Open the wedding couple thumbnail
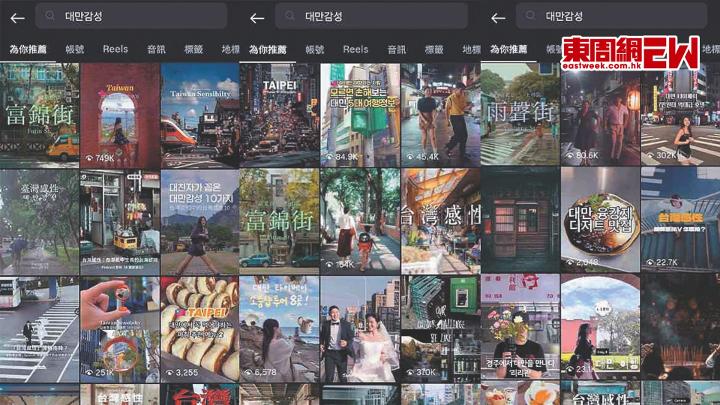The height and width of the screenshot is (405, 720). pos(359,330)
